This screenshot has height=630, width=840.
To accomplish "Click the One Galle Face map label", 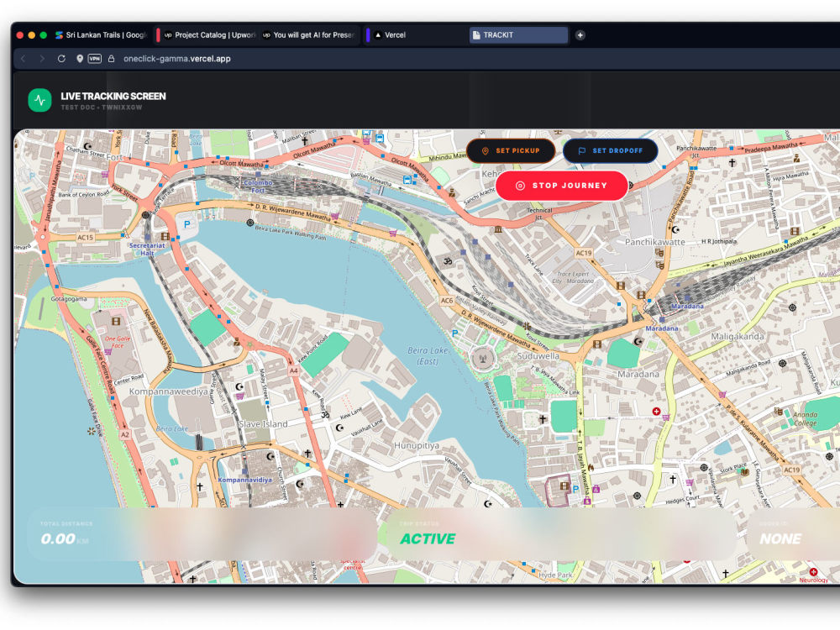I will coord(118,342).
